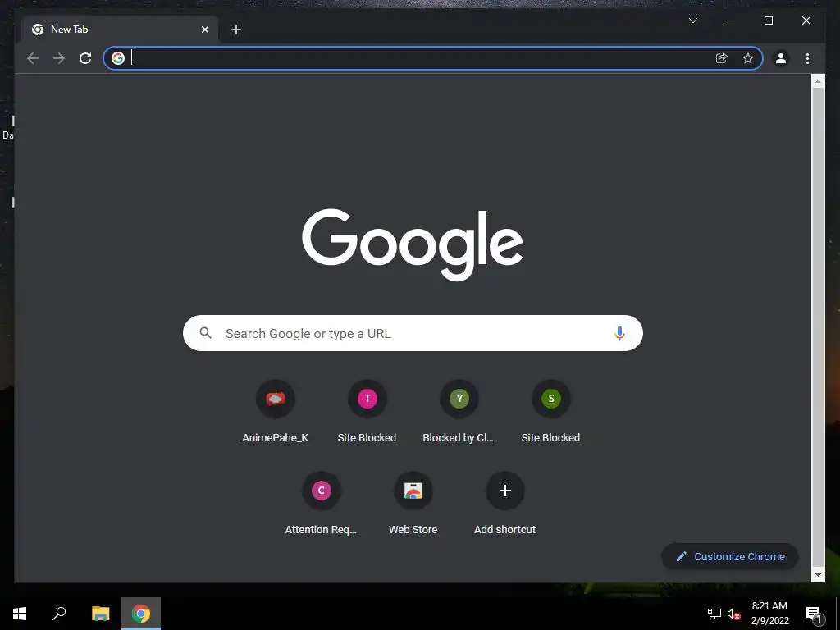Select the New Tab tab
The width and height of the screenshot is (840, 630).
(120, 30)
